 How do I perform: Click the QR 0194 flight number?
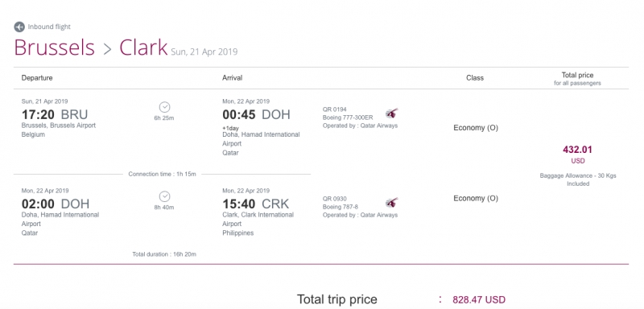pyautogui.click(x=335, y=109)
